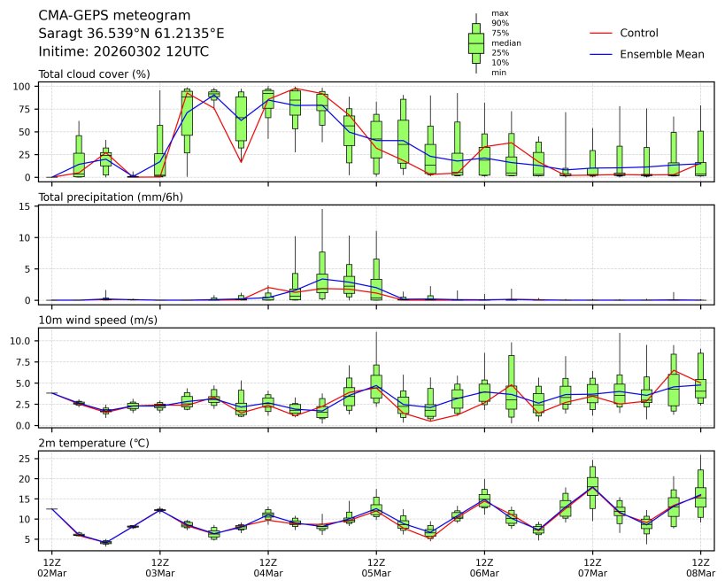Select the "10m wind speed (m/s)" panel title
Viewport: 725px width, 588px height.
click(x=97, y=320)
